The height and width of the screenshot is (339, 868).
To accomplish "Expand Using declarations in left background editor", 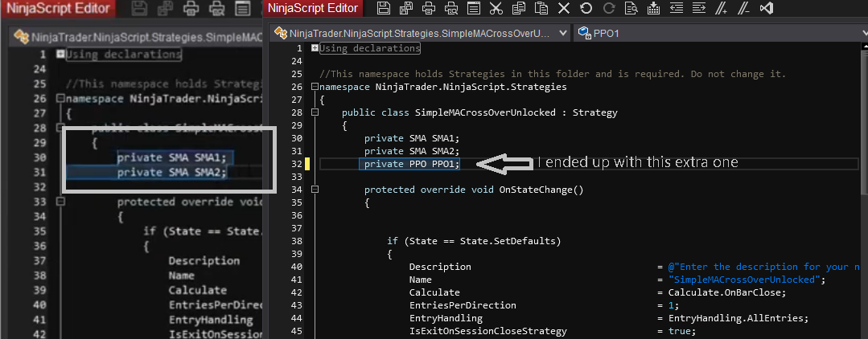I will click(x=60, y=54).
